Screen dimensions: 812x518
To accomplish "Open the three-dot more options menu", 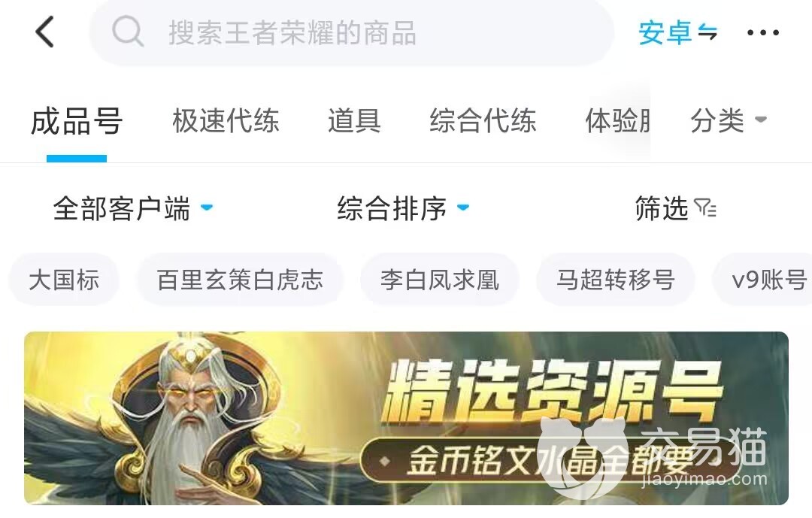I will (763, 32).
